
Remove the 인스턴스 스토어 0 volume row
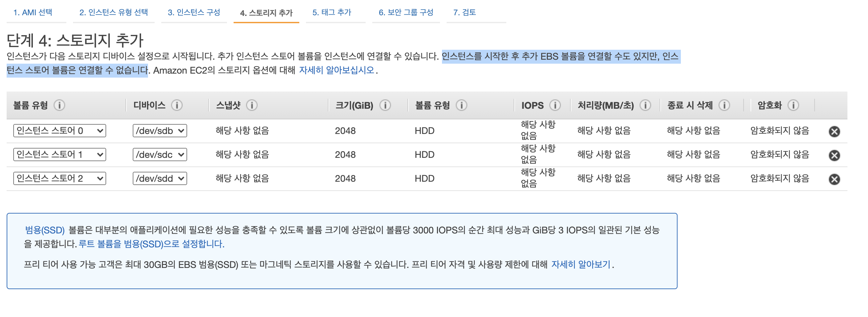click(x=834, y=132)
